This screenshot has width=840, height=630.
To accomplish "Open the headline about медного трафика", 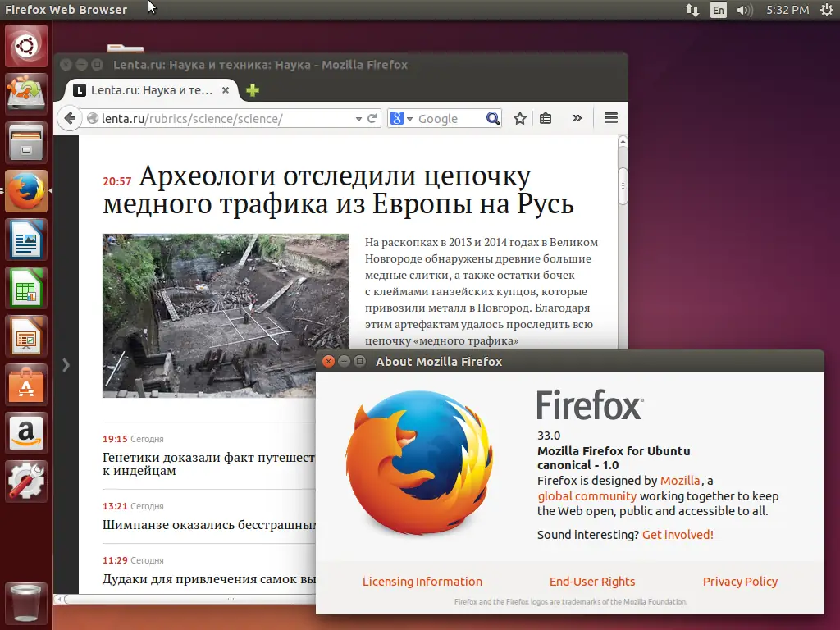I will 338,189.
